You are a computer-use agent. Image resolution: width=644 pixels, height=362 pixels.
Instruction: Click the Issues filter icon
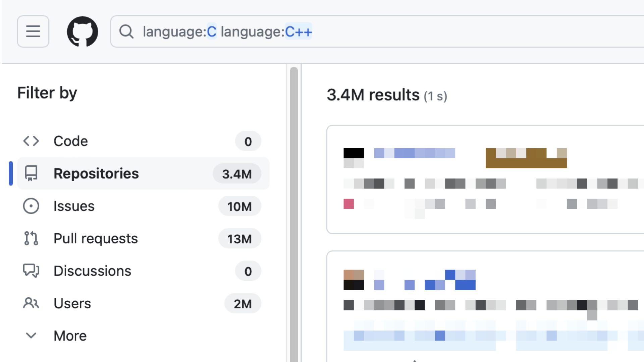point(32,206)
